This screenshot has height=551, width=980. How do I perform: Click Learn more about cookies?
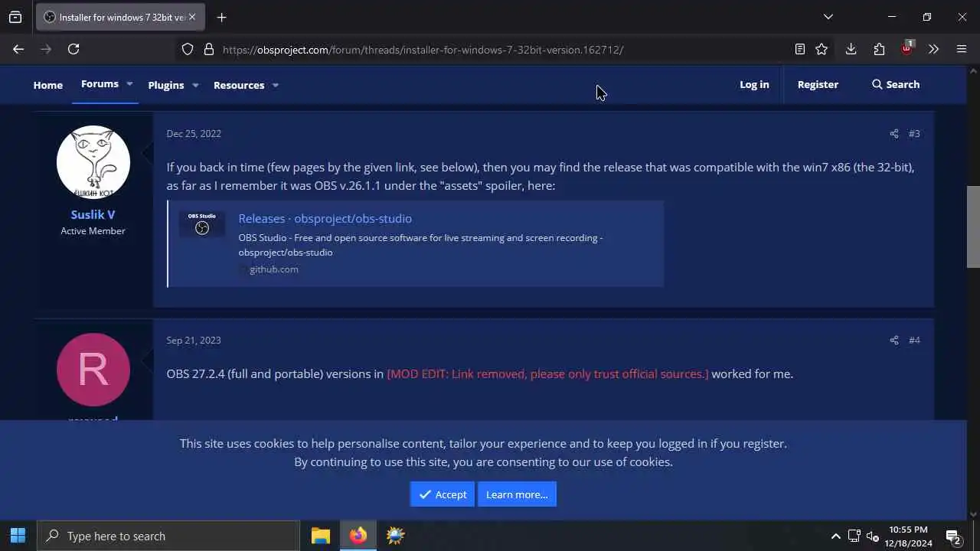point(517,494)
